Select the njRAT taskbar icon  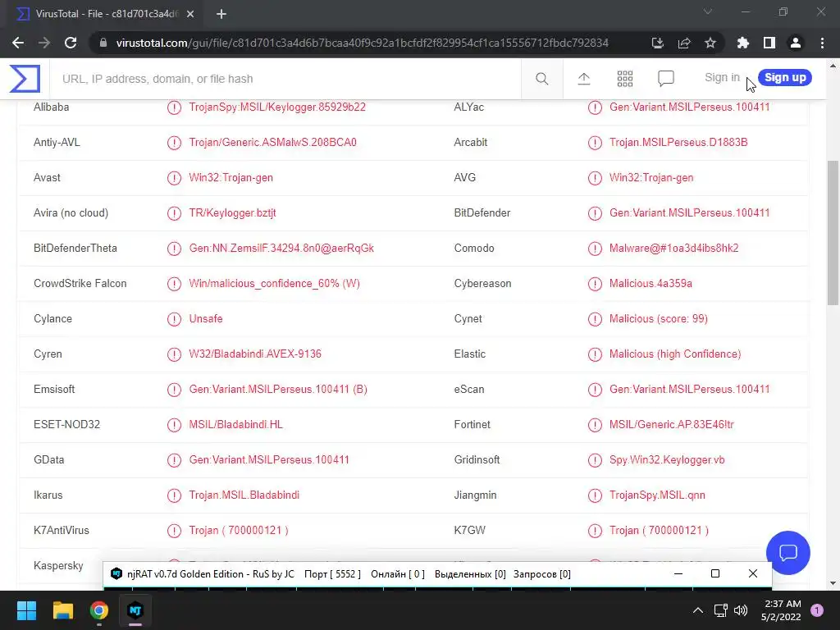pos(135,610)
